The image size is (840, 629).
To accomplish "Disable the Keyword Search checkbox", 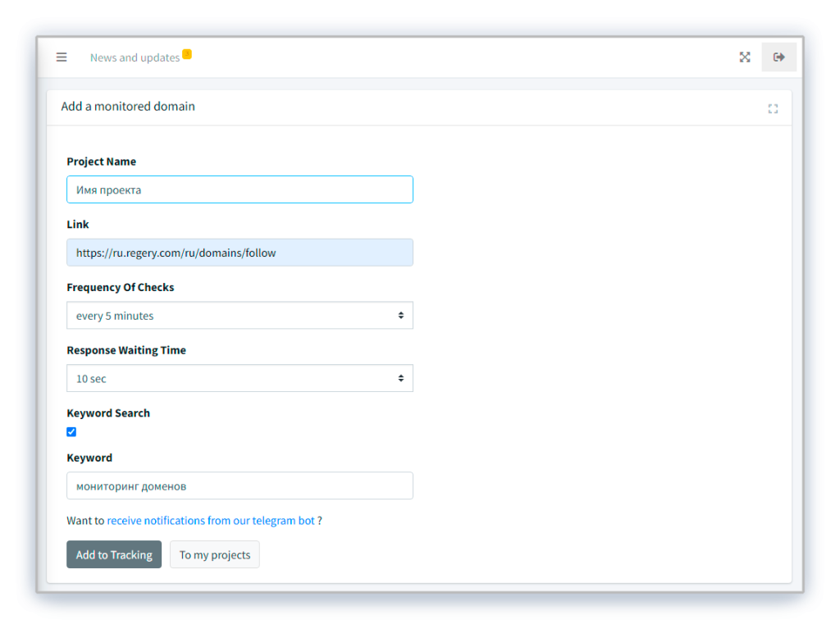I will [71, 432].
